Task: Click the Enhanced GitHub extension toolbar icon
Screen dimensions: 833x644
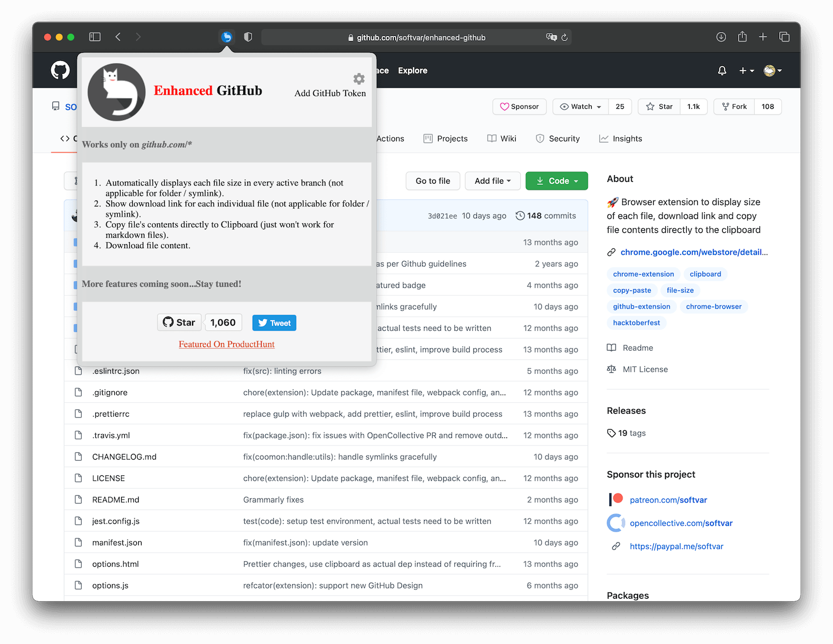Action: click(x=227, y=37)
